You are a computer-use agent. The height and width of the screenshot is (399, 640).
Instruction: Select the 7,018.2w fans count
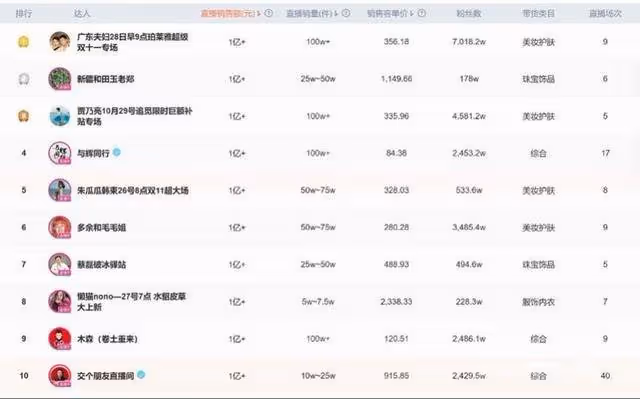pyautogui.click(x=469, y=42)
